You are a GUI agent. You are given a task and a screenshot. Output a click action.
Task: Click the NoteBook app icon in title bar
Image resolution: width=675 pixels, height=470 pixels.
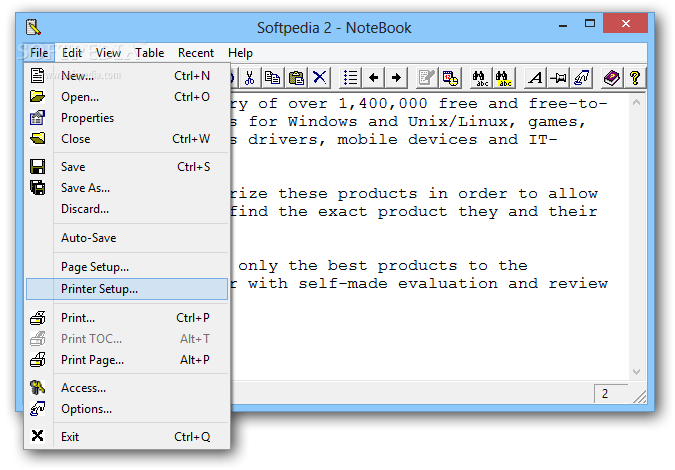[x=33, y=27]
